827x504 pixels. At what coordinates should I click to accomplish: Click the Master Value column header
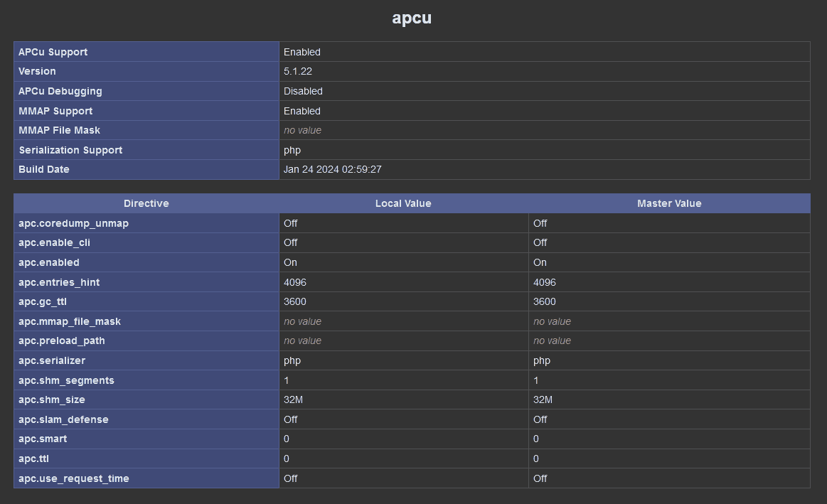pos(668,203)
